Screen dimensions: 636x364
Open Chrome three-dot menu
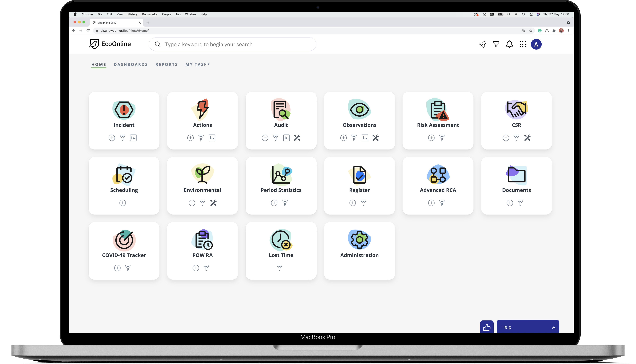coord(568,31)
